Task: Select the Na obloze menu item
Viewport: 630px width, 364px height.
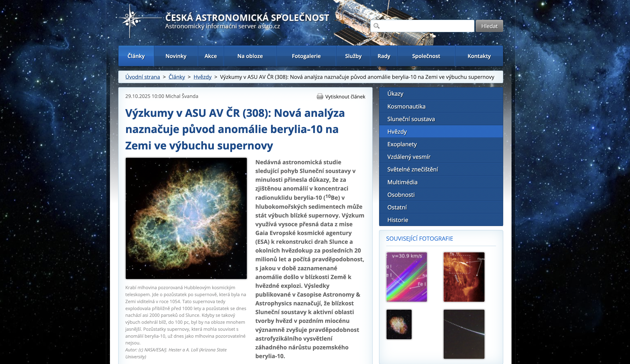Action: point(250,56)
